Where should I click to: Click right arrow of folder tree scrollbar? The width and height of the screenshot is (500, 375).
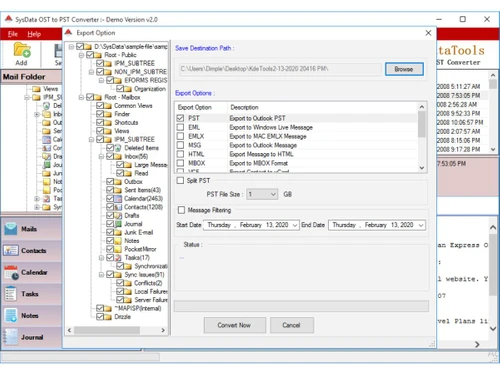click(x=163, y=330)
